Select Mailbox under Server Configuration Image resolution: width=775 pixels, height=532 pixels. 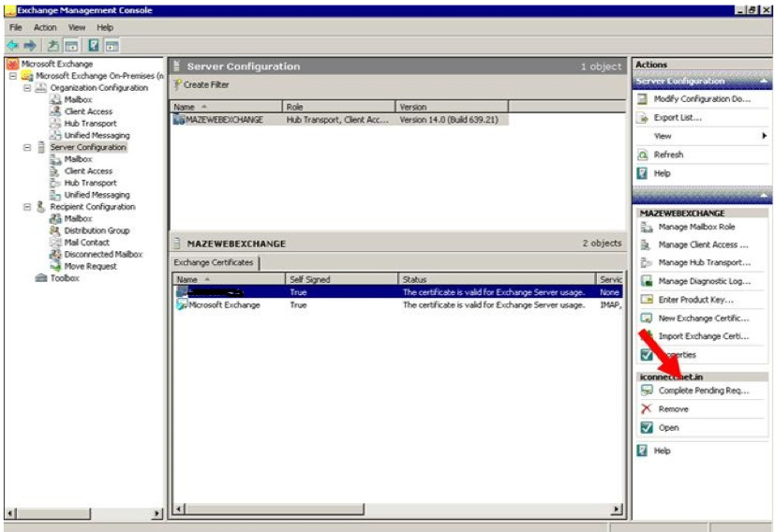(78, 159)
